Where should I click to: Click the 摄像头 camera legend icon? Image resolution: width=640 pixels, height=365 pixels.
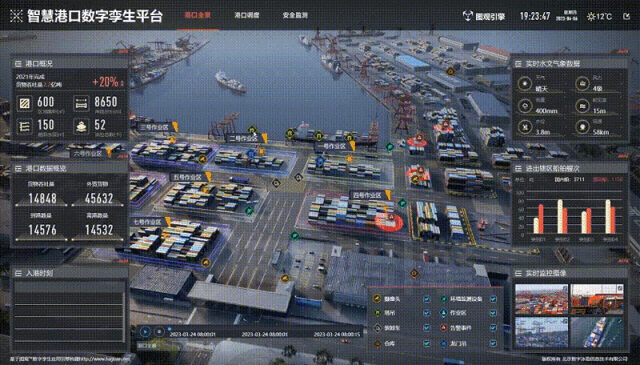click(x=377, y=299)
